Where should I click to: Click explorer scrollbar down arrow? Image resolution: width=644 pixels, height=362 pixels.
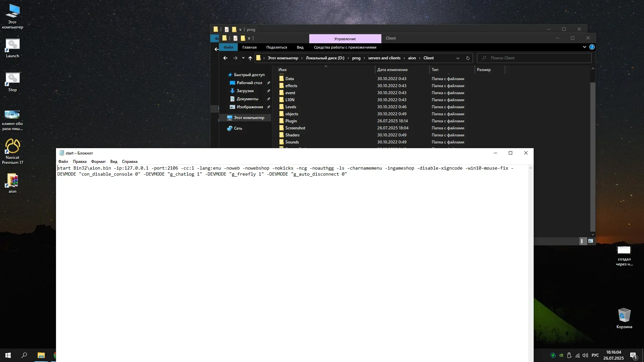pyautogui.click(x=593, y=235)
